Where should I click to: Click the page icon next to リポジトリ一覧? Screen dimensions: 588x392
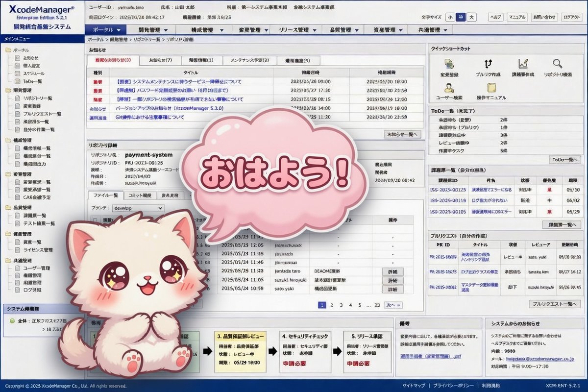[18, 98]
